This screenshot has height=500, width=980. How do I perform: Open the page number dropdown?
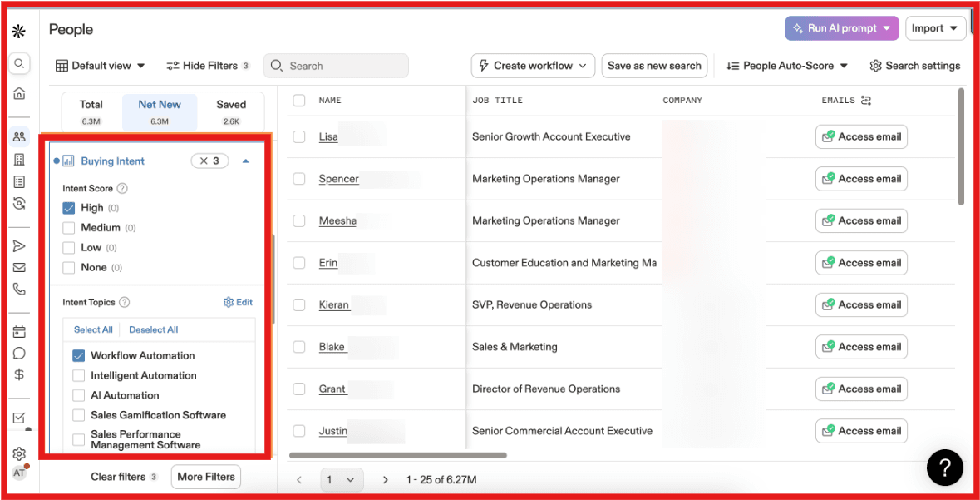point(342,480)
